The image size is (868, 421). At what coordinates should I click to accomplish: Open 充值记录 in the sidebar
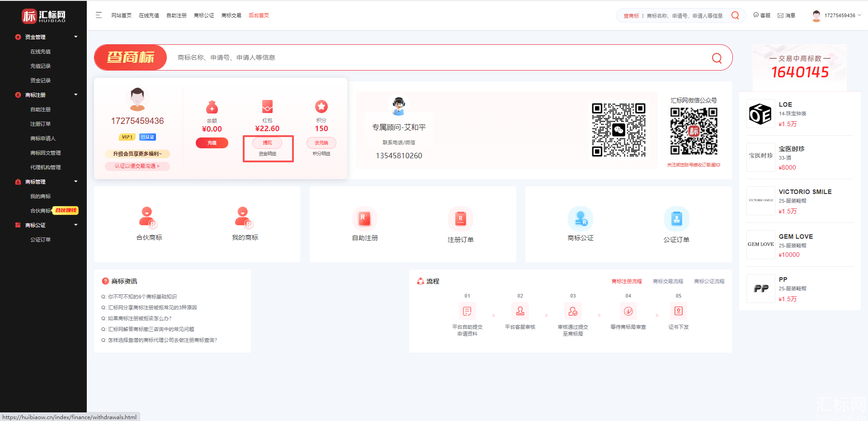click(40, 66)
